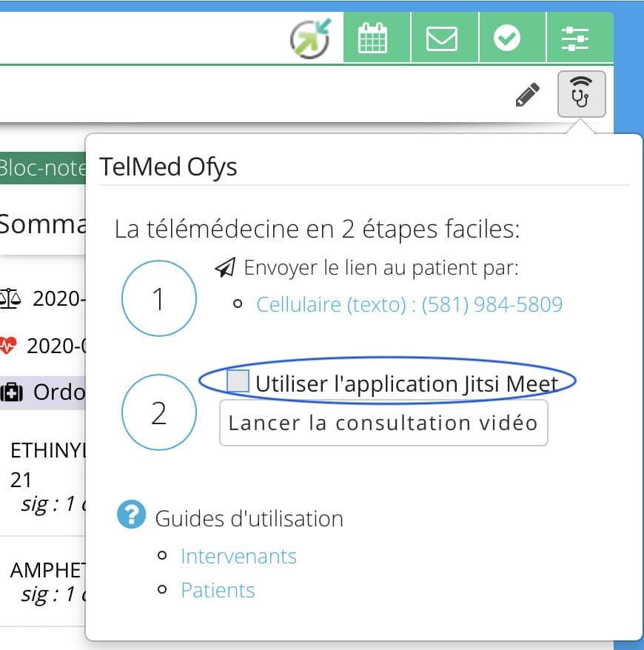Click the TelMed Ofys popup title
Image resolution: width=644 pixels, height=650 pixels.
(x=168, y=167)
